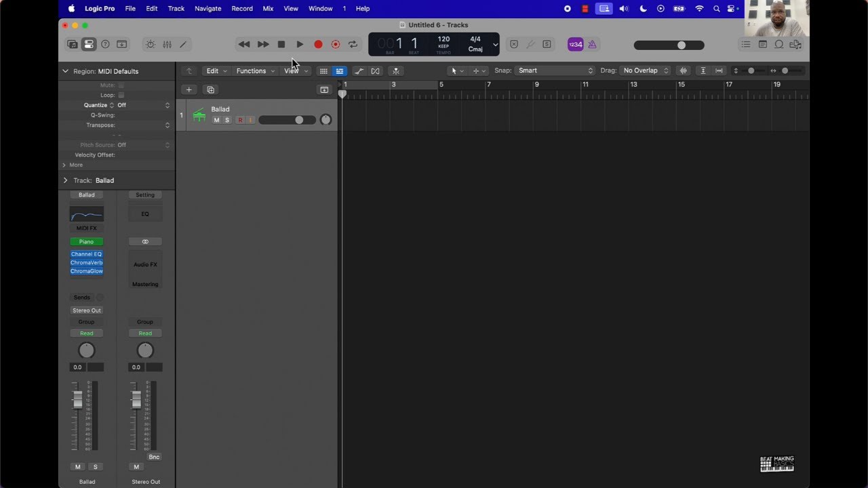This screenshot has height=488, width=868.
Task: Start playback with the Play button
Action: coord(300,45)
